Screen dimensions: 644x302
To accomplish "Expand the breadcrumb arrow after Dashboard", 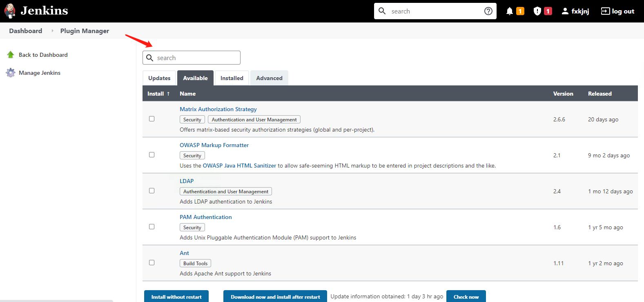I will (52, 31).
